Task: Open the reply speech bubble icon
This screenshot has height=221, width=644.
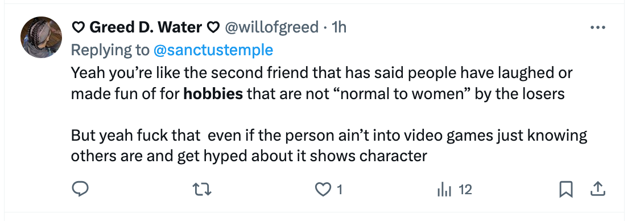Action: point(80,189)
